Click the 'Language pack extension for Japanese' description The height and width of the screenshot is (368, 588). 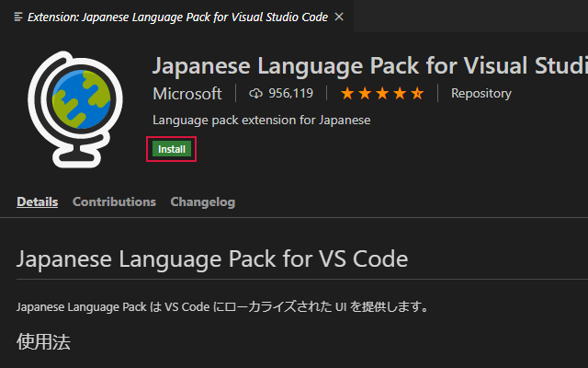click(x=261, y=121)
